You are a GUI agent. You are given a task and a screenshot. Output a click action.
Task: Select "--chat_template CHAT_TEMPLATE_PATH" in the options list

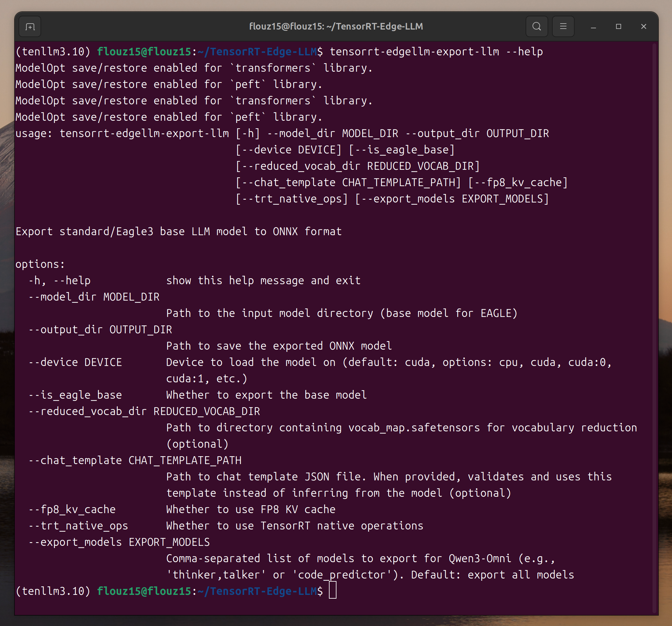coord(135,461)
